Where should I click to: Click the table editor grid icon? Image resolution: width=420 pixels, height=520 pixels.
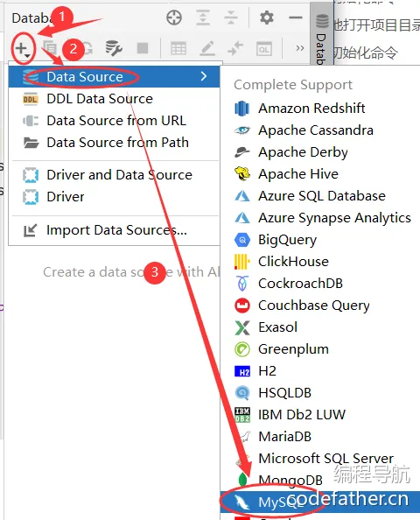click(178, 49)
